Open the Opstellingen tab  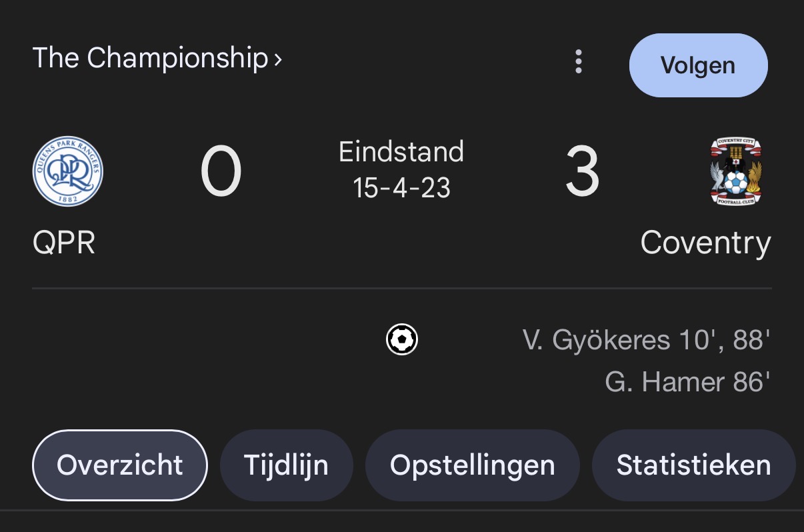[472, 465]
